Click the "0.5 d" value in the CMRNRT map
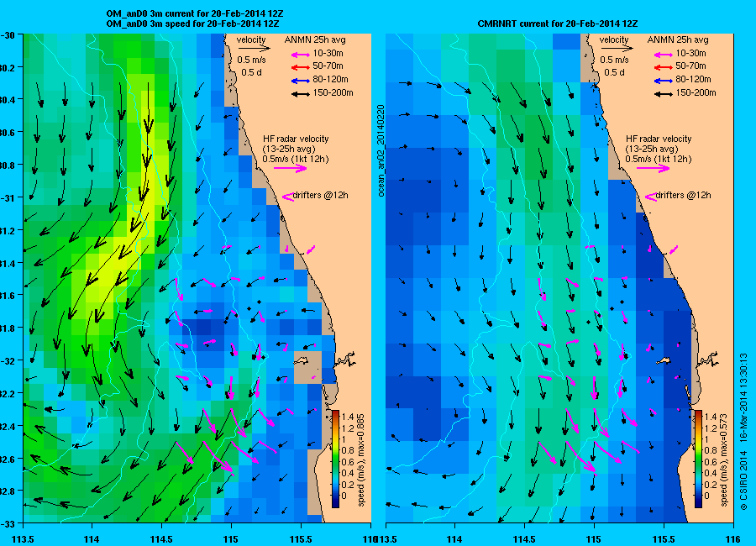 coord(614,72)
